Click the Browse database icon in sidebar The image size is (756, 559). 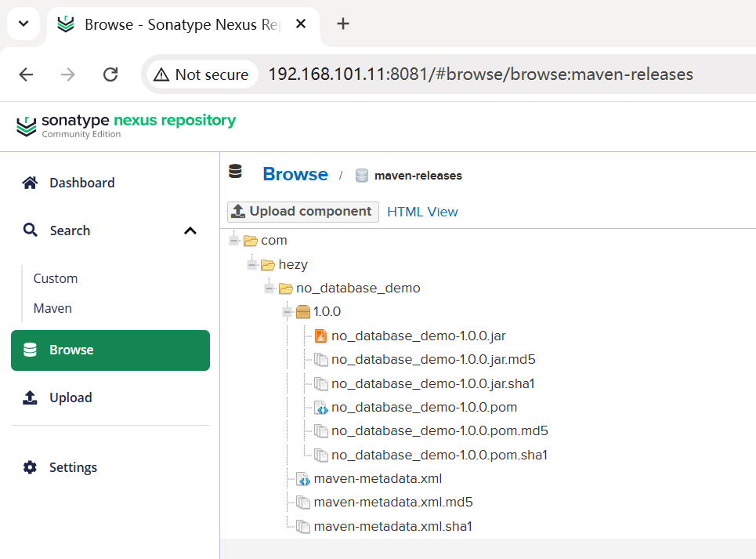(30, 350)
